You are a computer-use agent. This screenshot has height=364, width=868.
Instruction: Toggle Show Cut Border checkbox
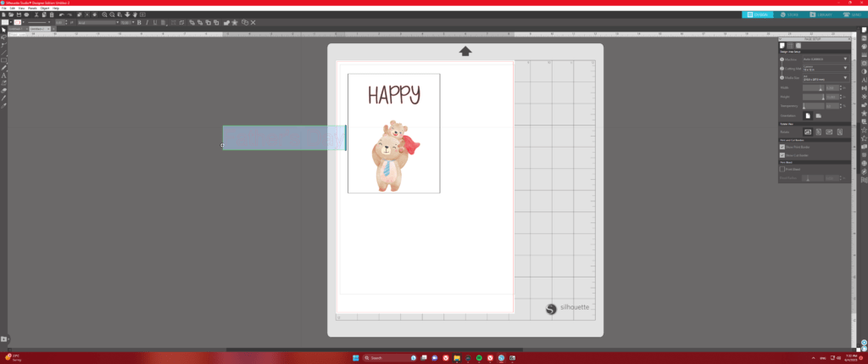(782, 155)
